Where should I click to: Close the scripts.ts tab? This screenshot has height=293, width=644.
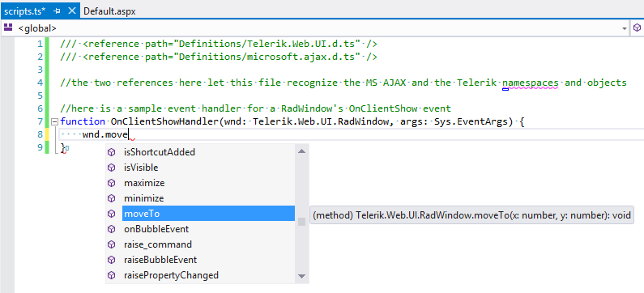(x=71, y=11)
